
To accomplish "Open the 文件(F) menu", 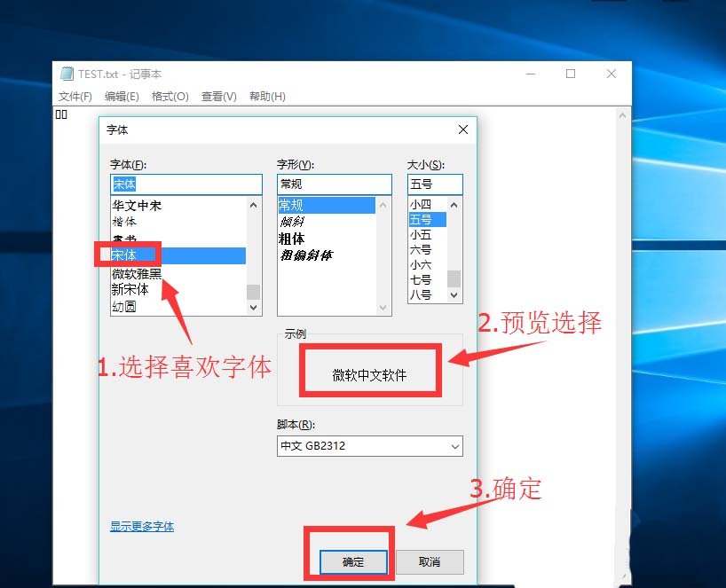I will pyautogui.click(x=75, y=96).
